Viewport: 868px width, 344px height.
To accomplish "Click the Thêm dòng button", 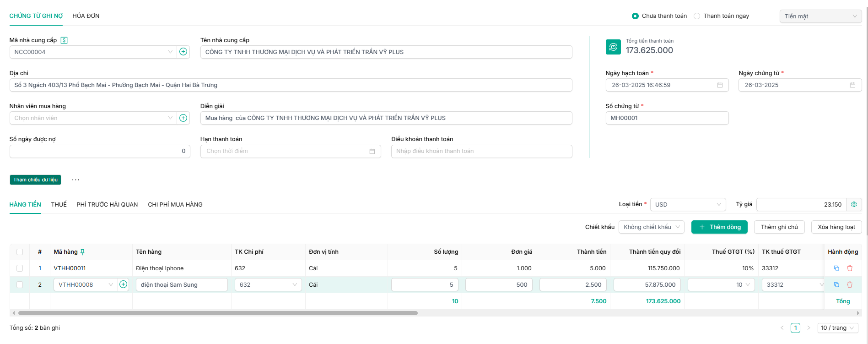I will 719,227.
